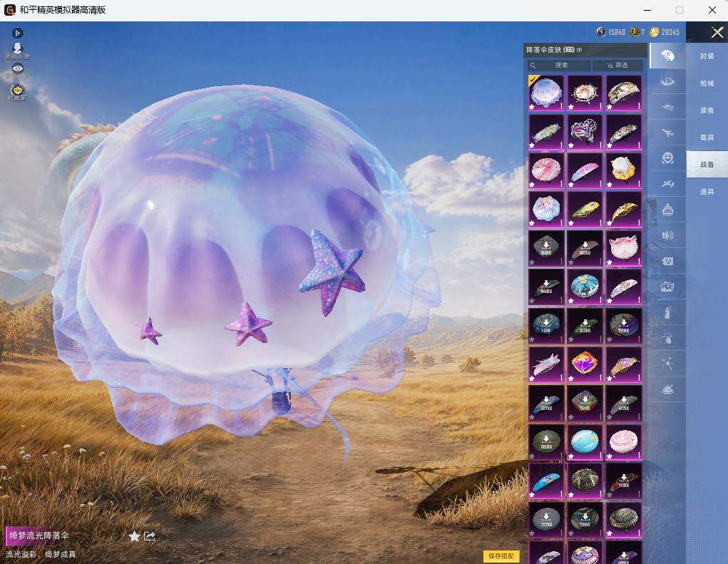Switch to the 时装 tab
This screenshot has width=728, height=564.
pos(707,56)
